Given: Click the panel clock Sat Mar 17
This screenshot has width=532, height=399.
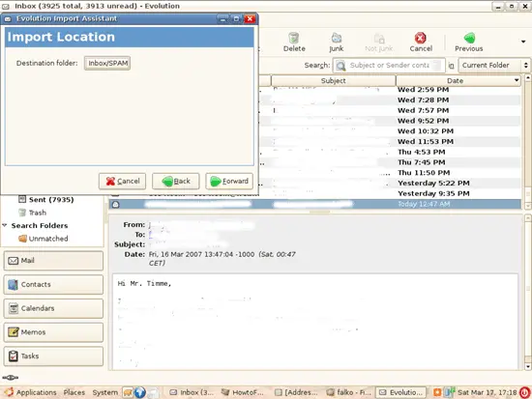Looking at the screenshot, I should [x=487, y=392].
